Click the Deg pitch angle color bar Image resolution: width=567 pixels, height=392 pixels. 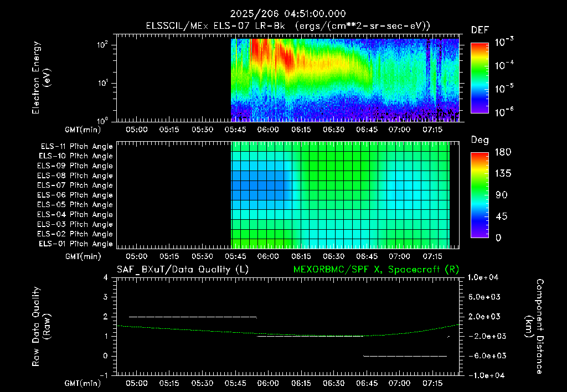coord(480,195)
